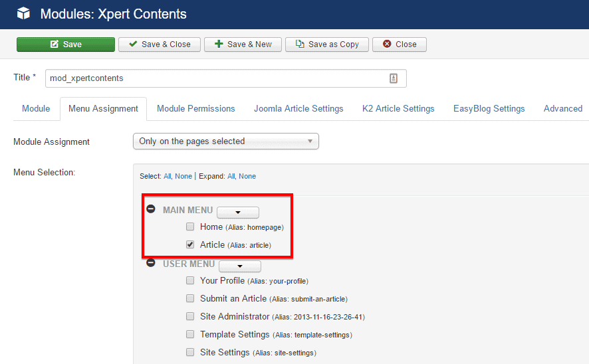Image resolution: width=589 pixels, height=364 pixels.
Task: Open the K2 Article Settings tab
Action: [x=398, y=109]
